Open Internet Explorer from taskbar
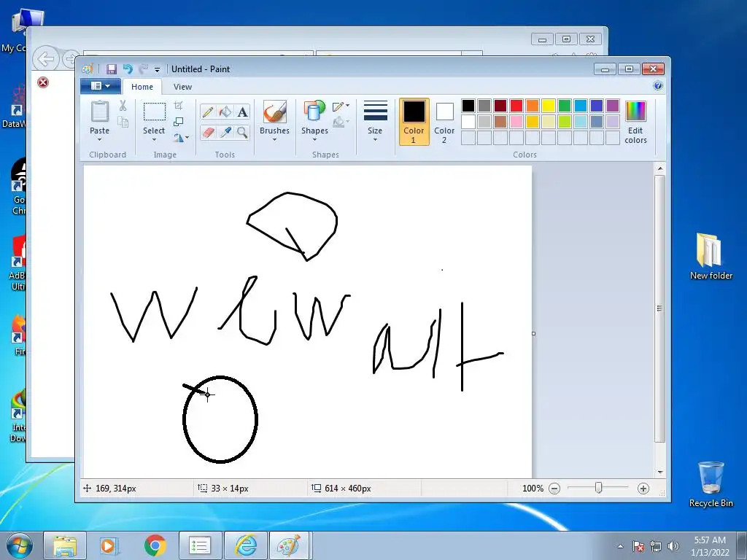747x560 pixels. 246,545
